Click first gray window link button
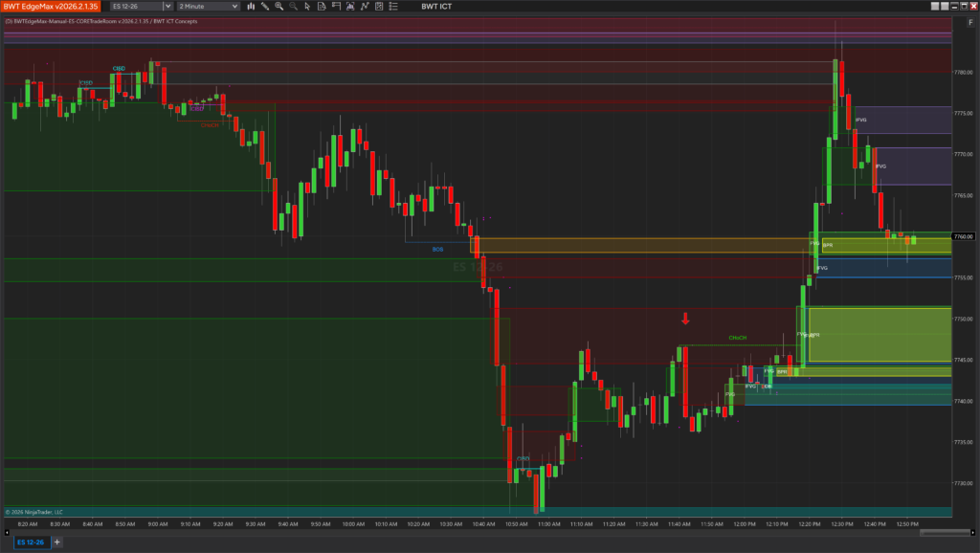 (x=935, y=7)
